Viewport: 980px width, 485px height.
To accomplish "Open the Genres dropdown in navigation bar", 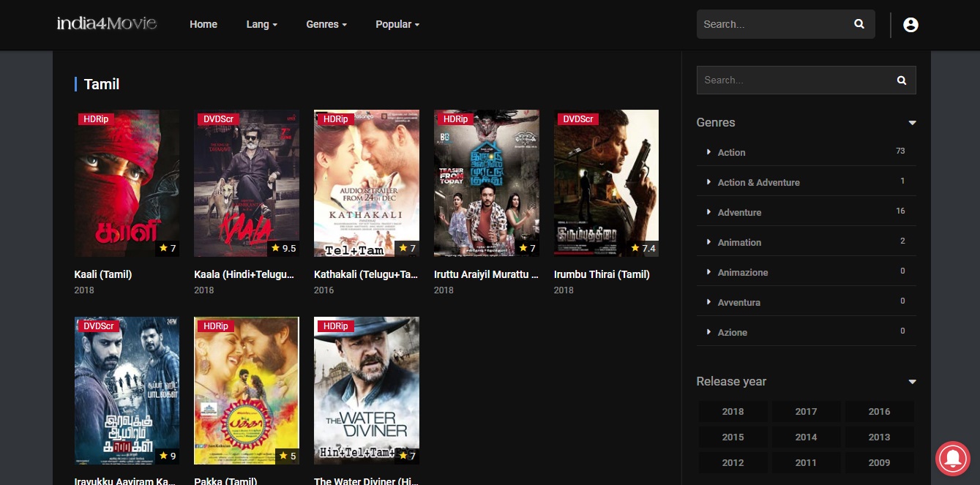I will (x=326, y=24).
